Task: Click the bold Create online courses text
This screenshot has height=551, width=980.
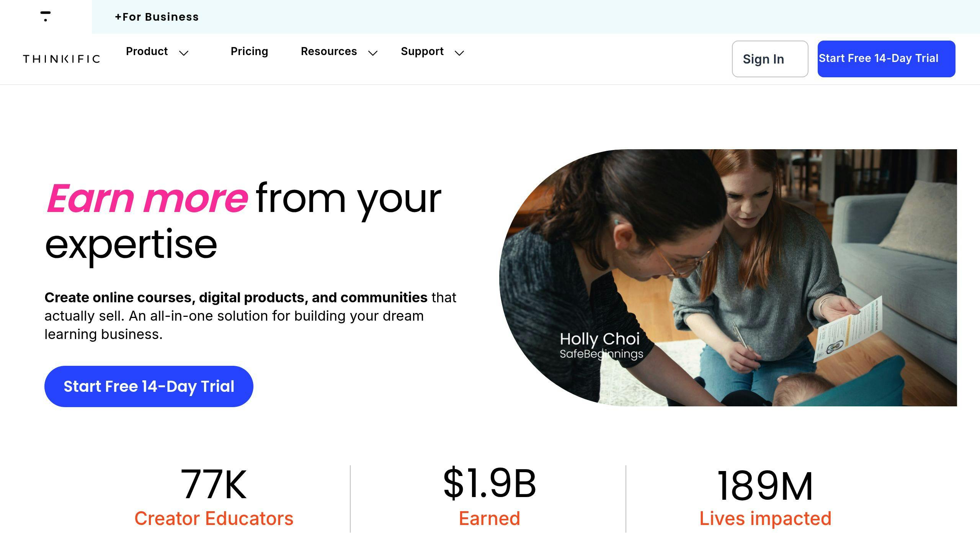Action: [x=236, y=297]
